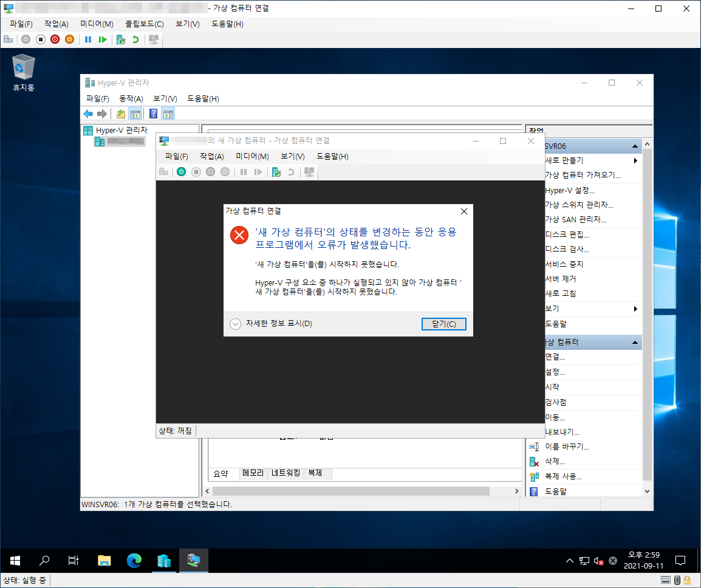Open Hyper-V 설정... action
The width and height of the screenshot is (701, 588).
(570, 191)
